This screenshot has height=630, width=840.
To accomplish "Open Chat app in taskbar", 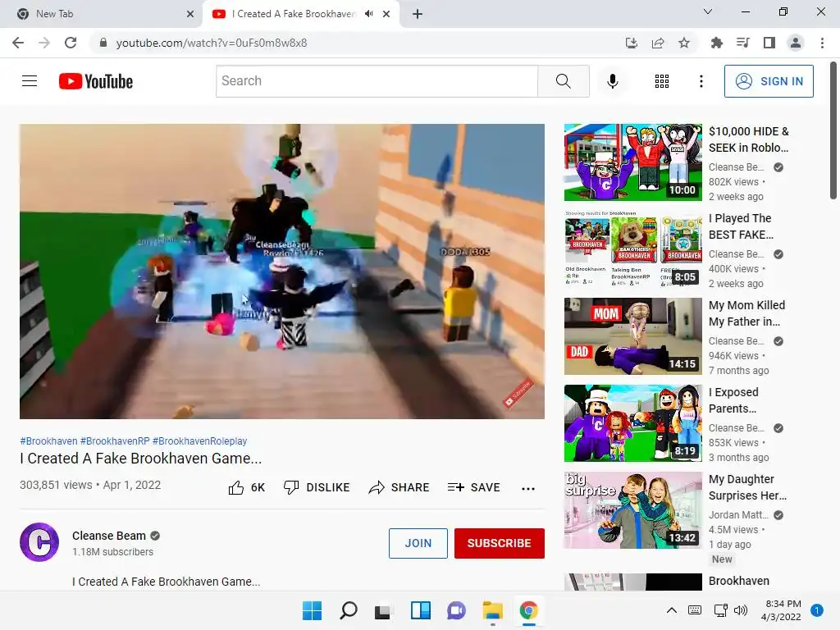I will [456, 610].
